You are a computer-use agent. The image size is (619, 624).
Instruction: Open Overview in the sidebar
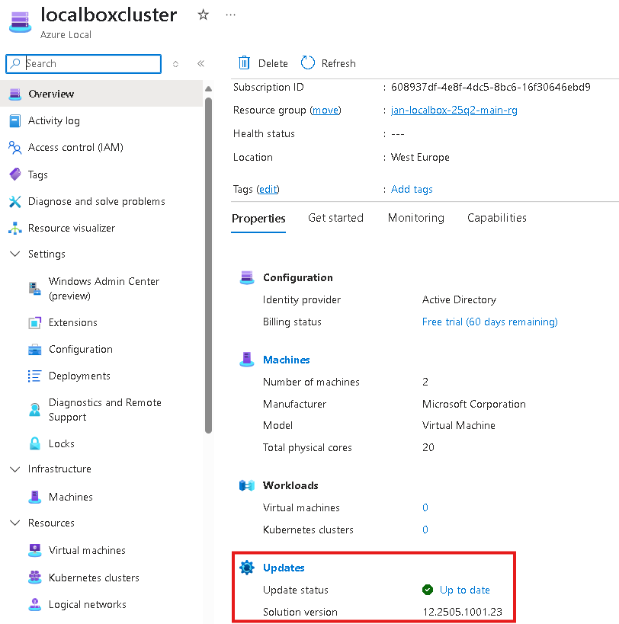point(102,94)
